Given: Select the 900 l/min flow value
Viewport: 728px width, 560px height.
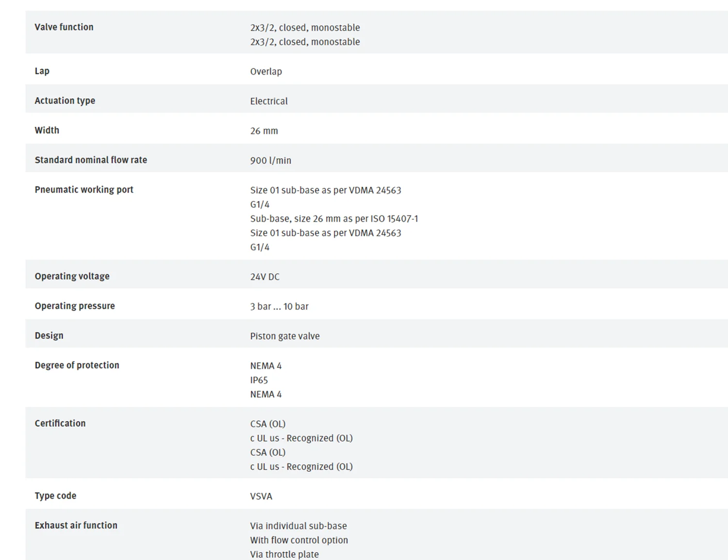Looking at the screenshot, I should click(x=270, y=161).
